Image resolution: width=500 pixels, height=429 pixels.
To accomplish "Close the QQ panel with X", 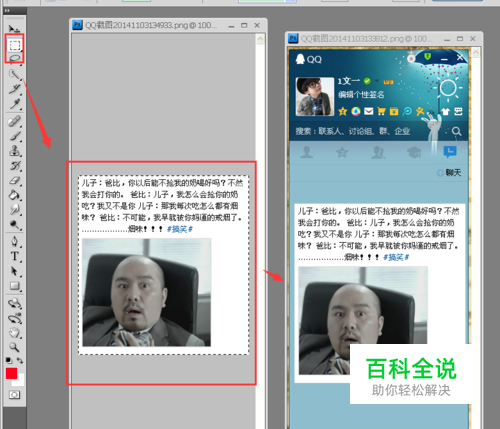I will click(460, 58).
